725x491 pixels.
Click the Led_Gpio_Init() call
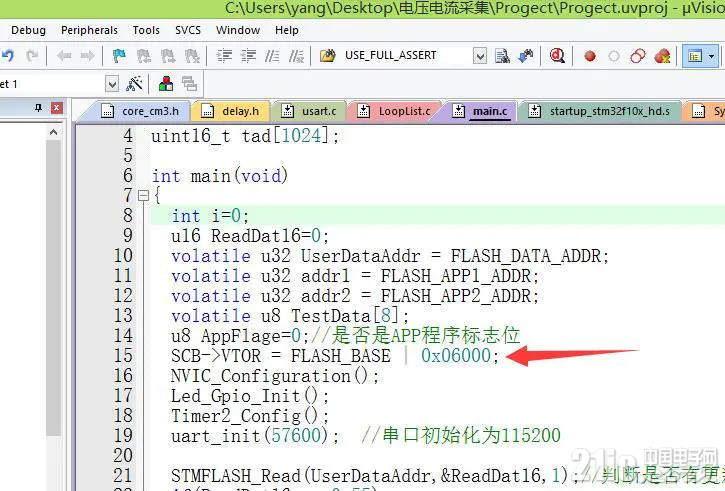pos(250,396)
